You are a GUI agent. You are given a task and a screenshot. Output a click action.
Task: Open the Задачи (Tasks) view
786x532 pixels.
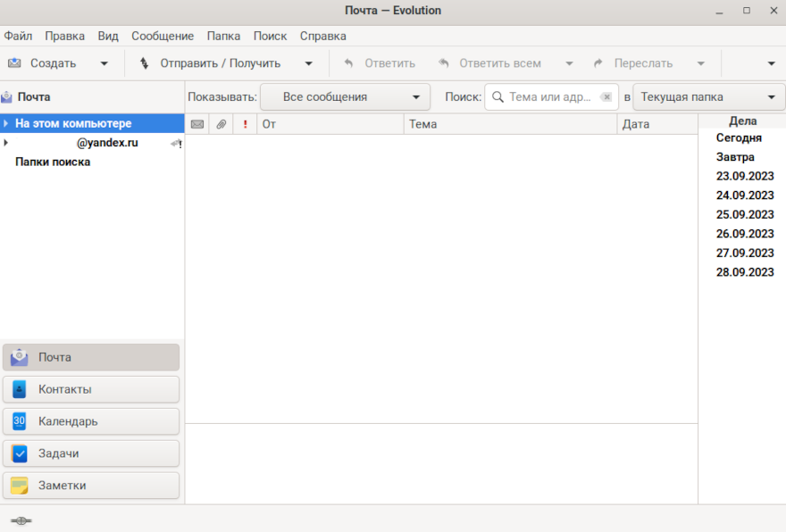(x=91, y=453)
